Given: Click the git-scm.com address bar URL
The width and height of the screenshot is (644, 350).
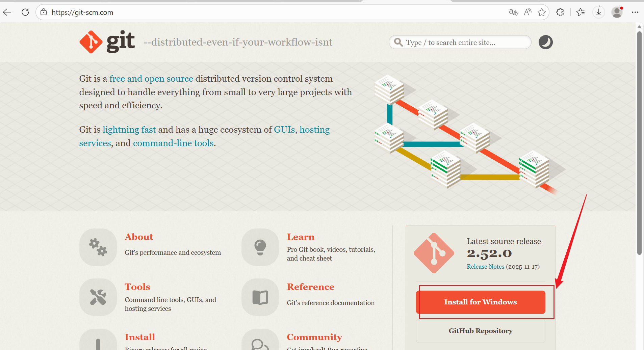Looking at the screenshot, I should click(82, 12).
